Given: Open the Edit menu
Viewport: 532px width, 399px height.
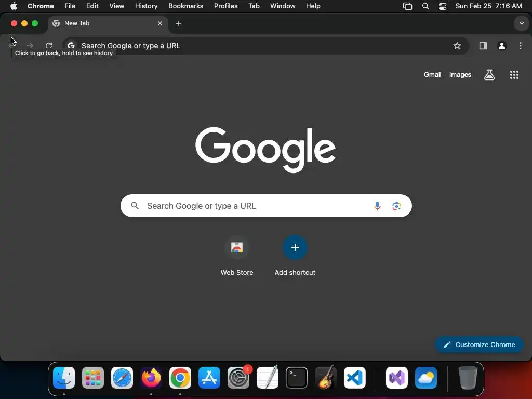Looking at the screenshot, I should pyautogui.click(x=92, y=6).
